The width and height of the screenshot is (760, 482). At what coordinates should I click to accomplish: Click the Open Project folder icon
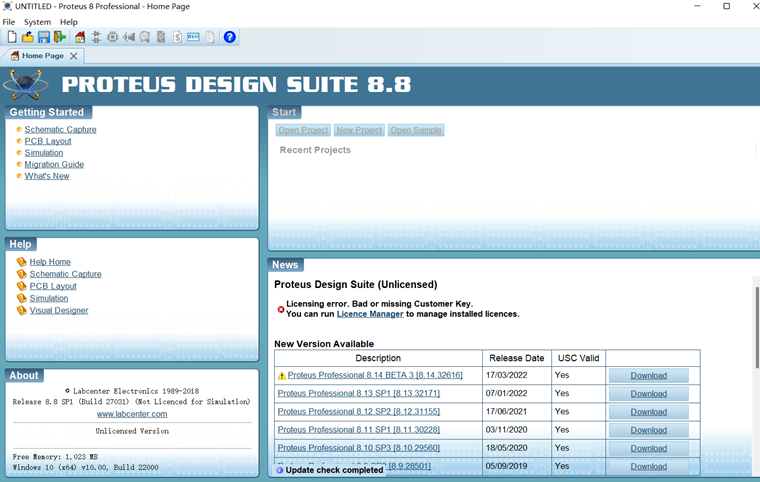(x=28, y=37)
